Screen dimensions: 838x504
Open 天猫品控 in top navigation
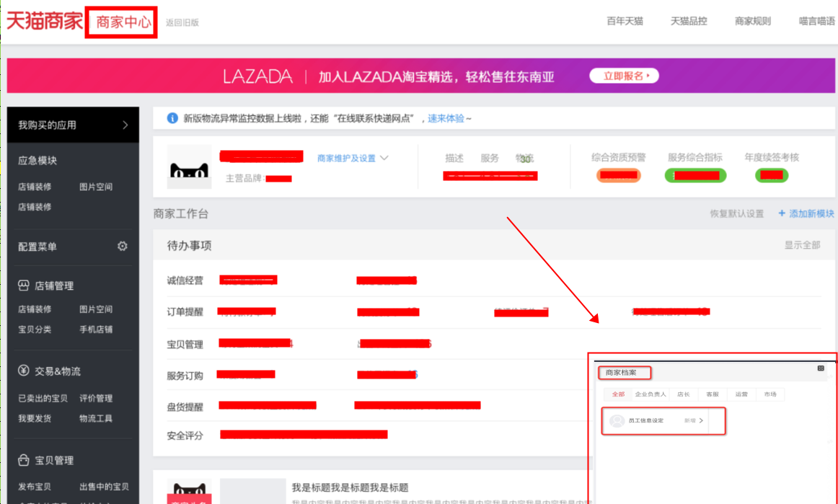pyautogui.click(x=689, y=21)
